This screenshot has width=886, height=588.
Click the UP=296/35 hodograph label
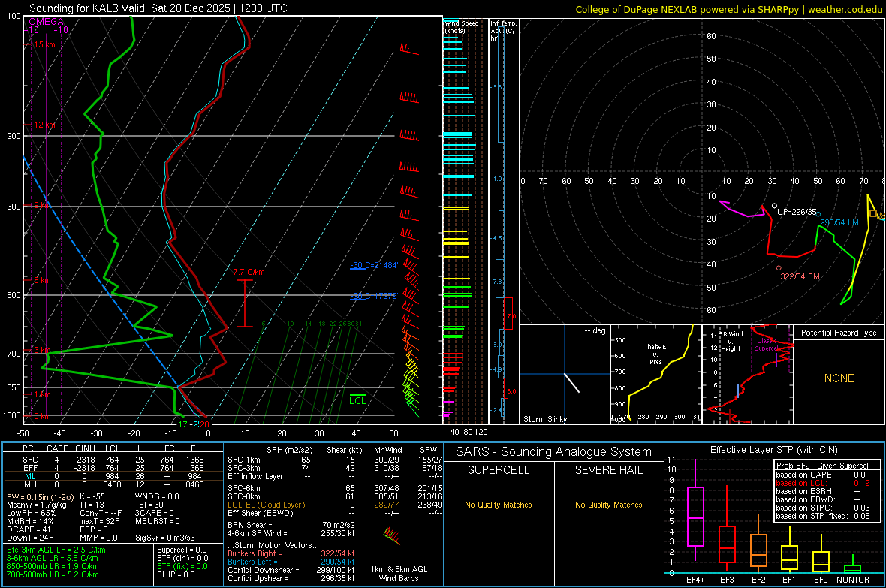[797, 212]
